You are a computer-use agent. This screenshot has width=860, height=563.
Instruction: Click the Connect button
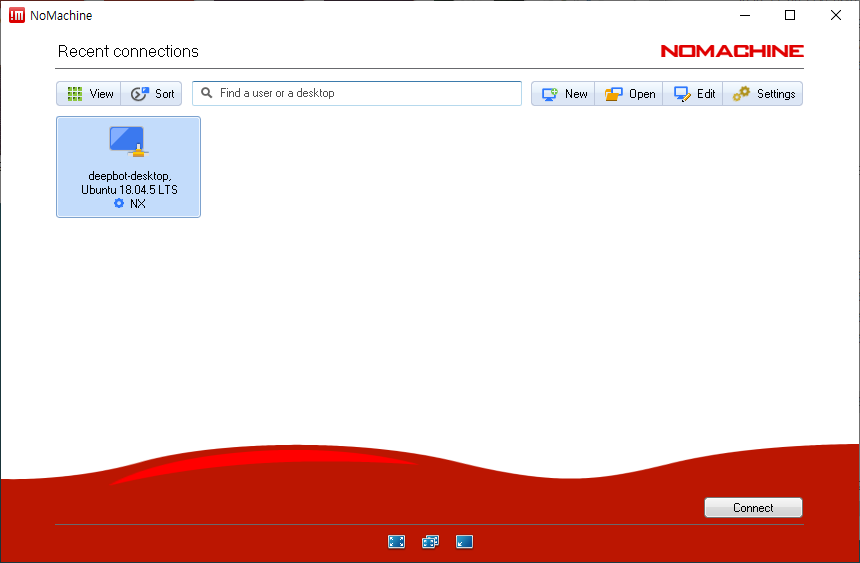coord(753,508)
